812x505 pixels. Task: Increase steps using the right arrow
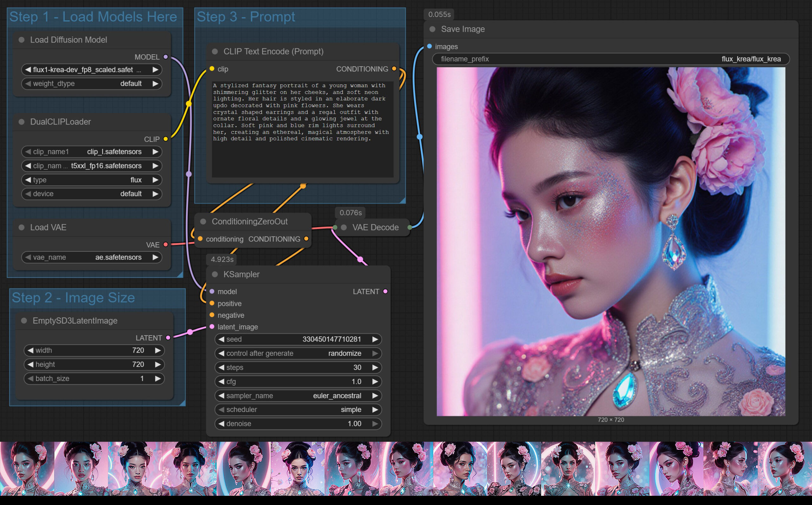click(375, 367)
